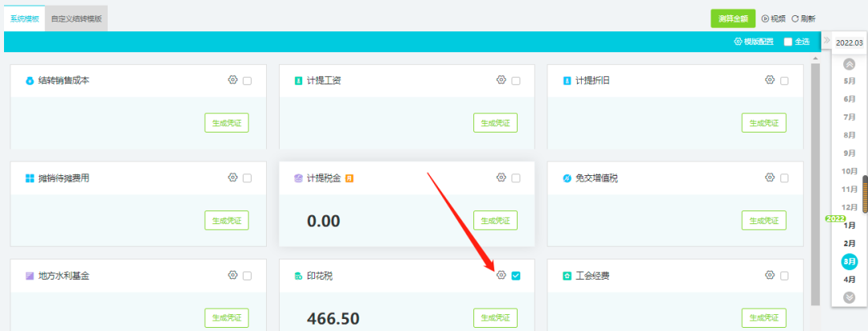Uncheck the 印花税 checkbox
Viewport: 868px width, 331px height.
click(516, 276)
